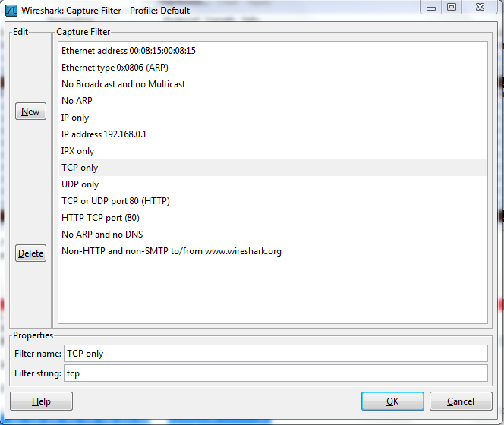Open Help for capture filters

pos(41,401)
